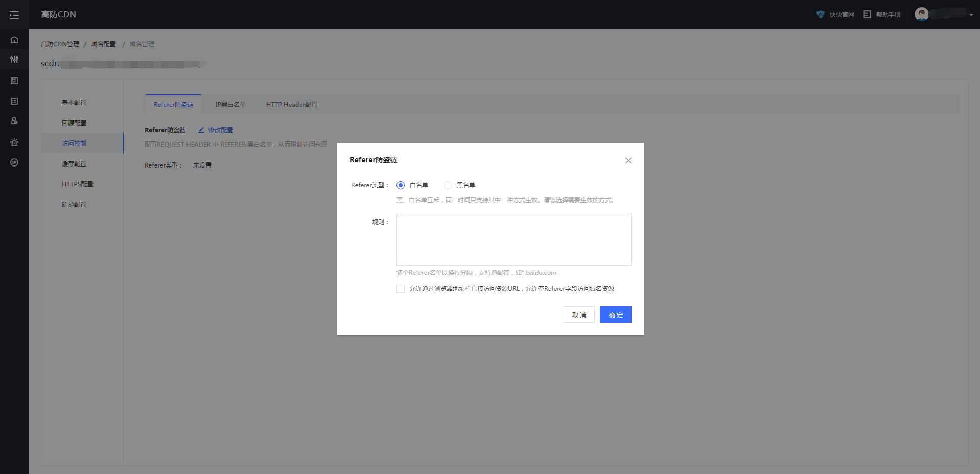Click the bookmark document icon in sidebar

[14, 81]
